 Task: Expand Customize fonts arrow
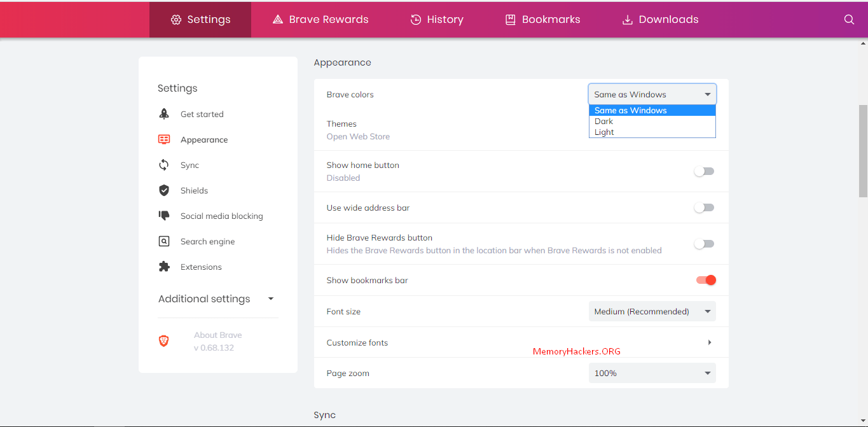tap(710, 342)
